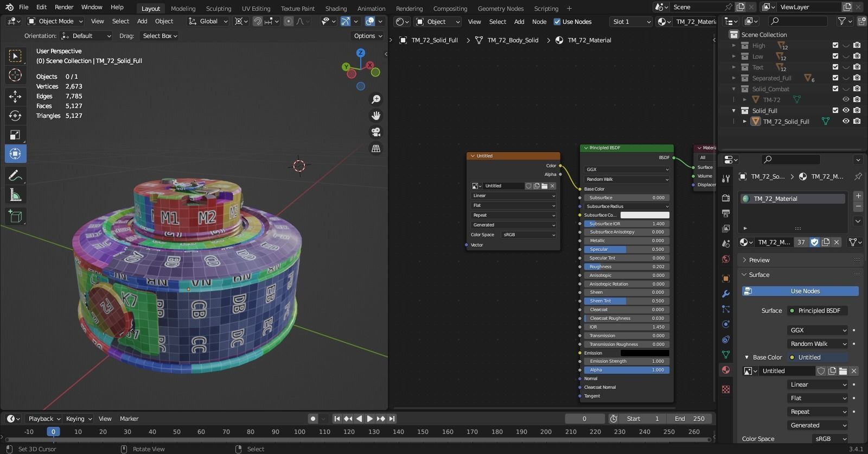Jump to the timeline end frame
868x454 pixels.
[x=392, y=419]
